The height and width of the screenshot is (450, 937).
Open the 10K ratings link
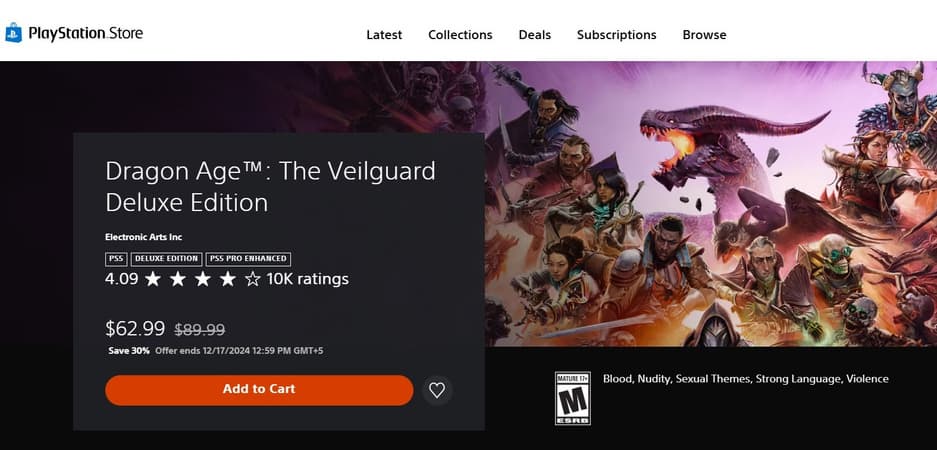tap(308, 279)
